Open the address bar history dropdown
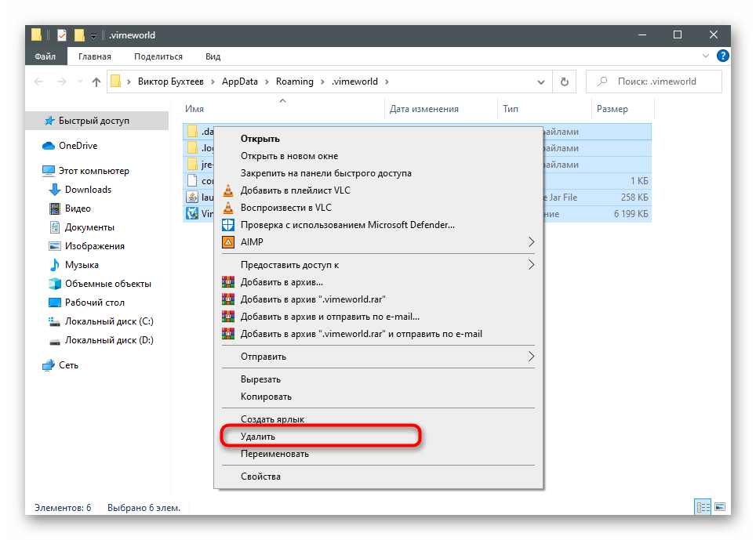 (541, 82)
